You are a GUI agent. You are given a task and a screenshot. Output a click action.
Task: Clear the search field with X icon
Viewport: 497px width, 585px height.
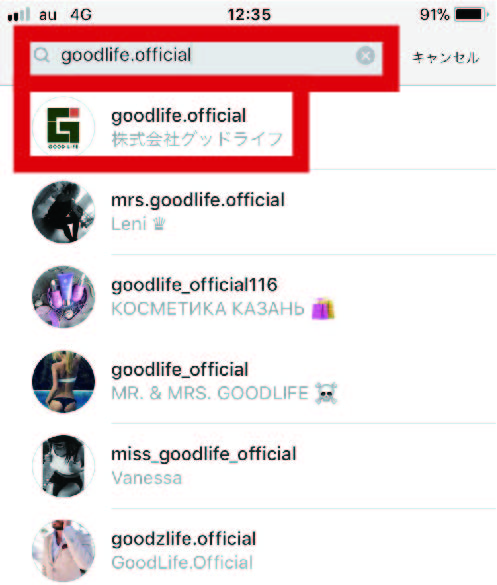pos(365,56)
